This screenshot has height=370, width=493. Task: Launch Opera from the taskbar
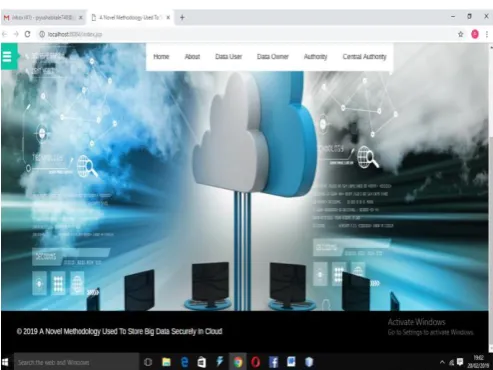255,362
